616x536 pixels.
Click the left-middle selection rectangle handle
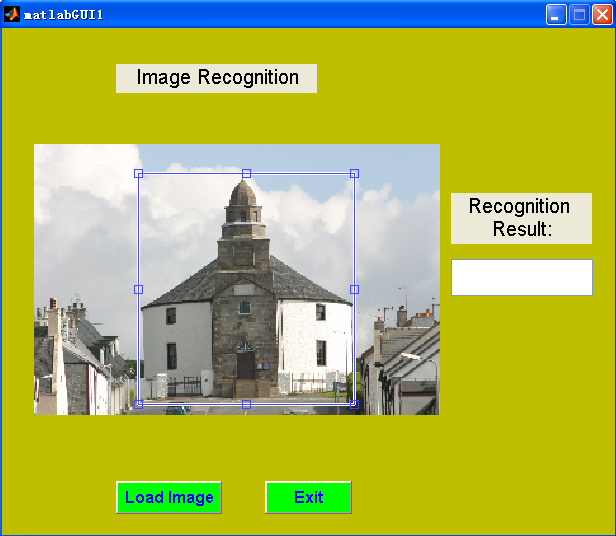[138, 289]
